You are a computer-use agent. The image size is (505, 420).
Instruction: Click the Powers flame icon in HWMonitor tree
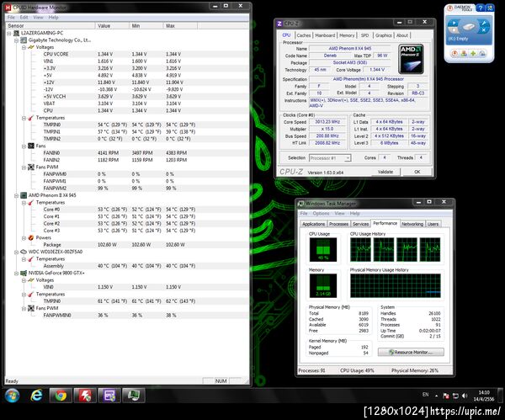pos(31,237)
